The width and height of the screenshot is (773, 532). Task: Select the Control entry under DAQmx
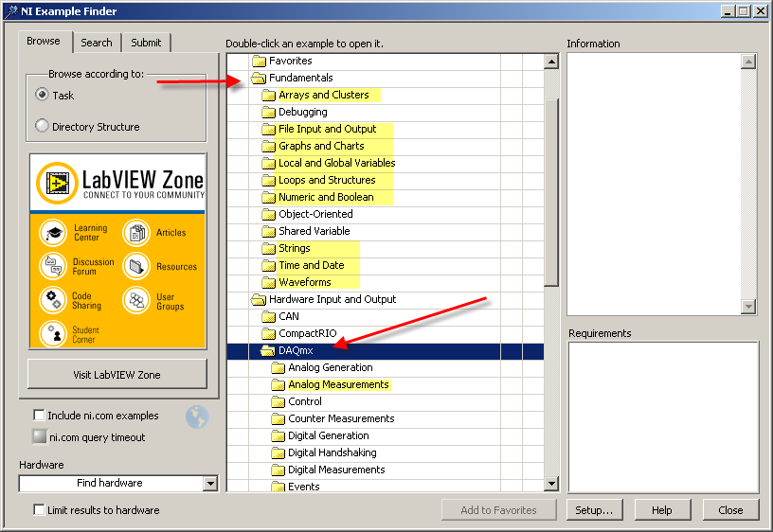click(305, 401)
